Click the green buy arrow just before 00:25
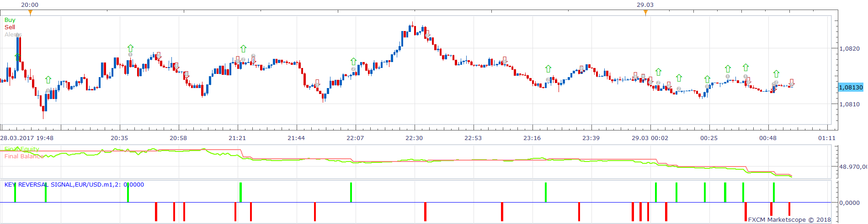 [707, 79]
